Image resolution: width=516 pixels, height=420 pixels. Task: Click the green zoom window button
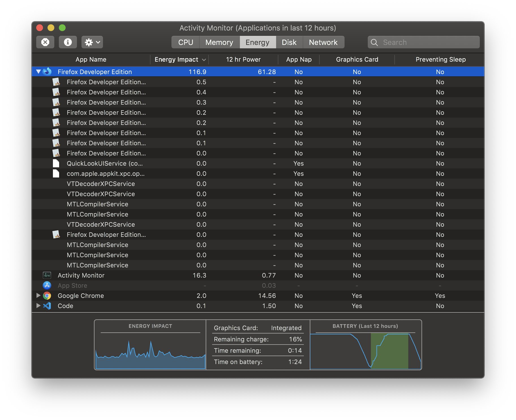(62, 28)
